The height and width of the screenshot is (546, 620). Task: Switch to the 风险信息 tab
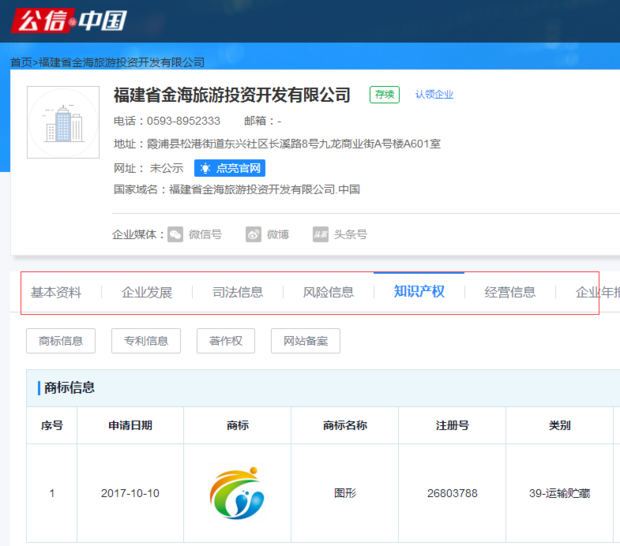(328, 292)
